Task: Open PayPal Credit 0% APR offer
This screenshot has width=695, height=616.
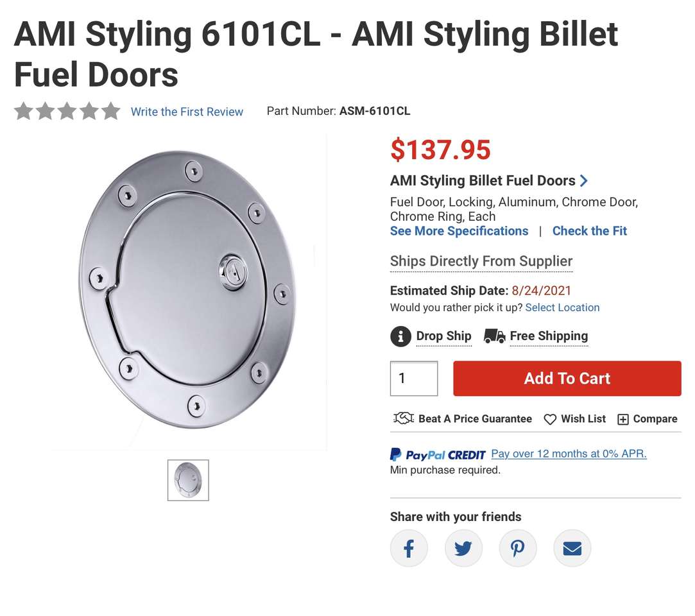Action: (568, 454)
